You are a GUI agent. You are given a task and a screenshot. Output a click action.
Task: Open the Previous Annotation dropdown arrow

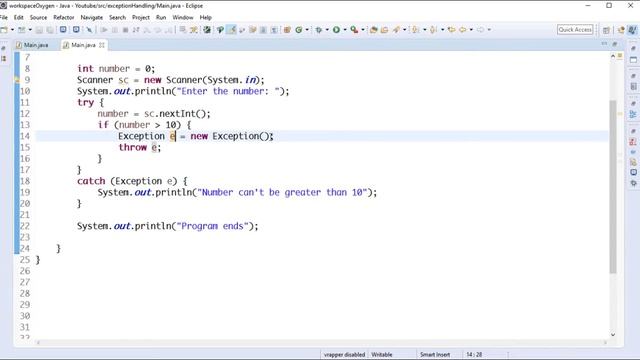pyautogui.click(x=442, y=30)
